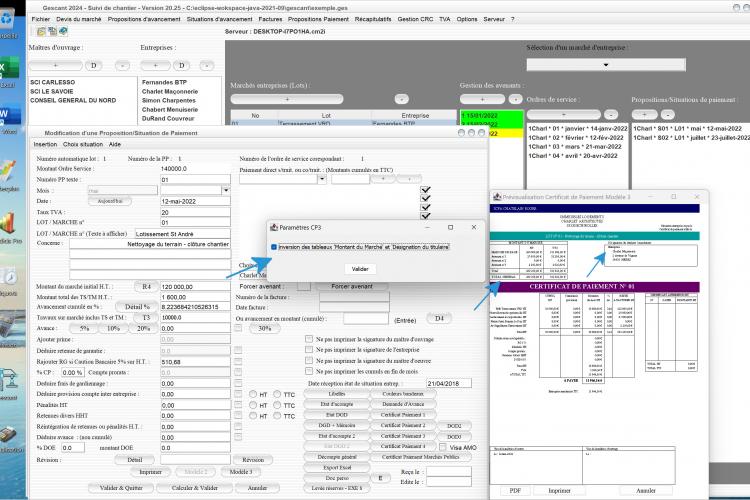Click the Taux TVA input field
The image size is (750, 500).
[x=195, y=212]
